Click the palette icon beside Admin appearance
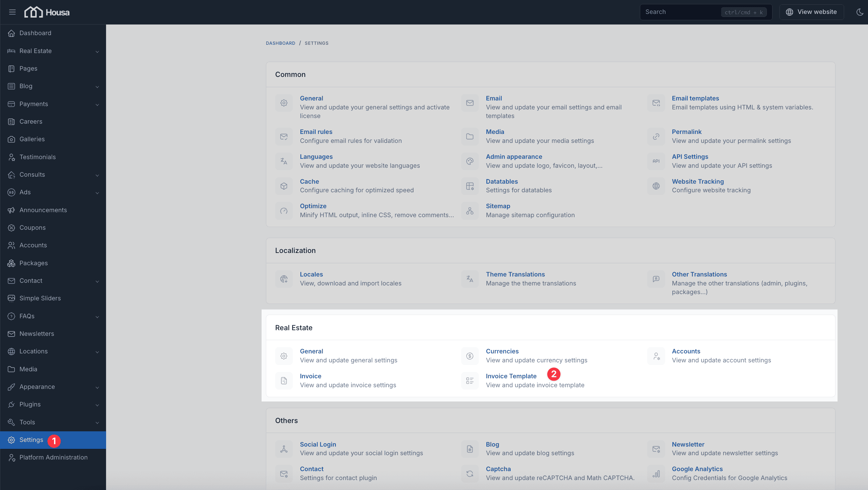Screen dimensions: 868x490 point(470,161)
